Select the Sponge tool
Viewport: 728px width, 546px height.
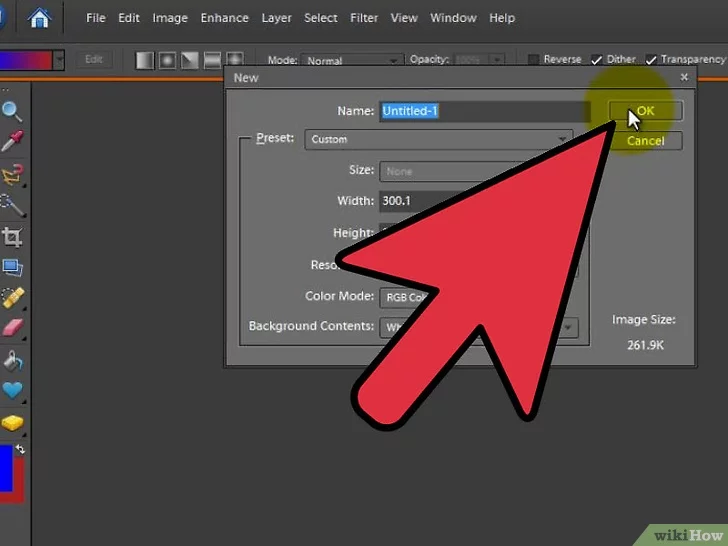tap(13, 423)
